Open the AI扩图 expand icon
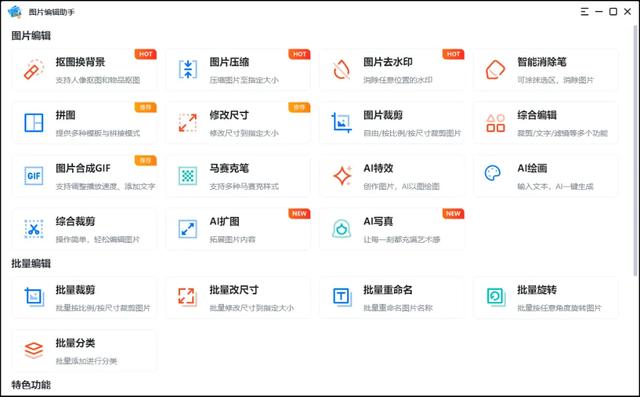Viewport: 640px width, 397px height. (188, 229)
